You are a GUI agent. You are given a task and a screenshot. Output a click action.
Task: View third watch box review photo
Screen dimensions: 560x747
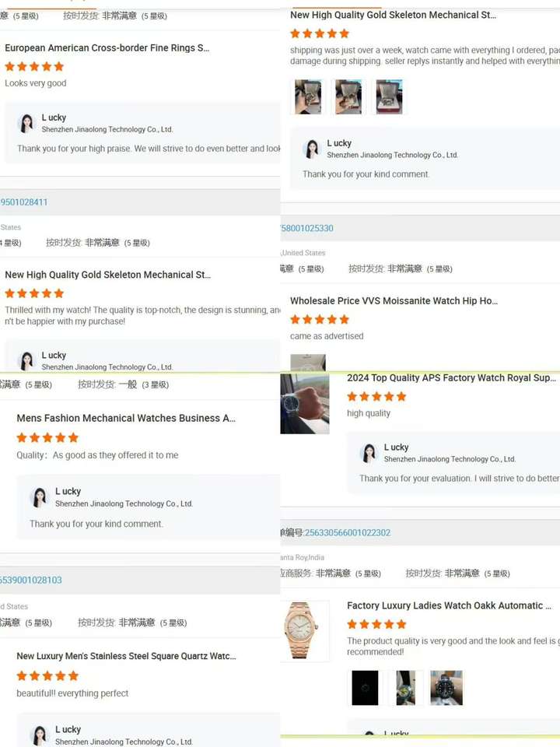389,96
